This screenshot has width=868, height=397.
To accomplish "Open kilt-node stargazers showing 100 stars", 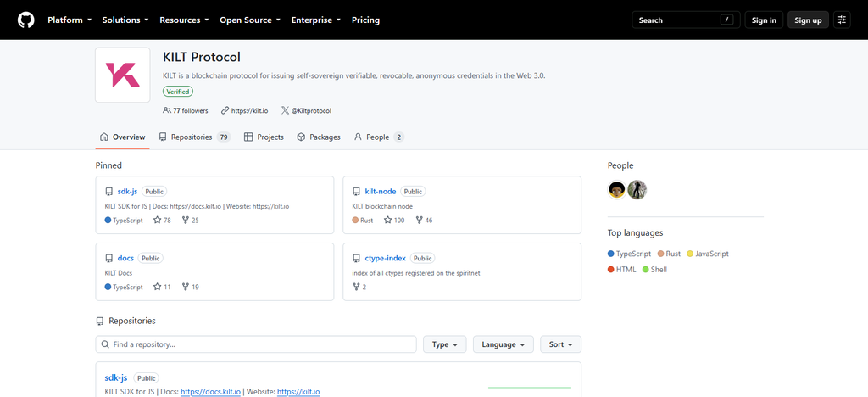I will pos(394,221).
